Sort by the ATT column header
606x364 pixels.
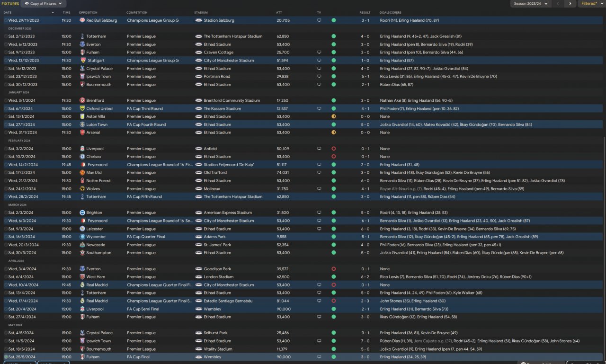click(x=279, y=12)
